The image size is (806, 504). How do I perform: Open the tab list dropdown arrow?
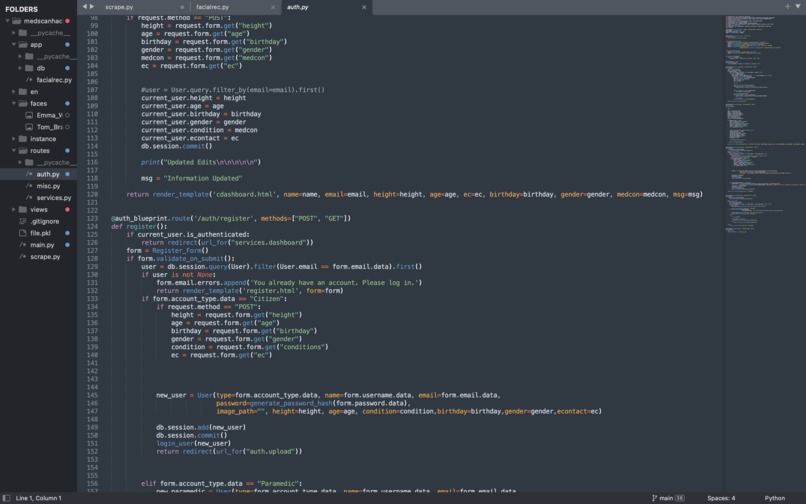(x=798, y=7)
